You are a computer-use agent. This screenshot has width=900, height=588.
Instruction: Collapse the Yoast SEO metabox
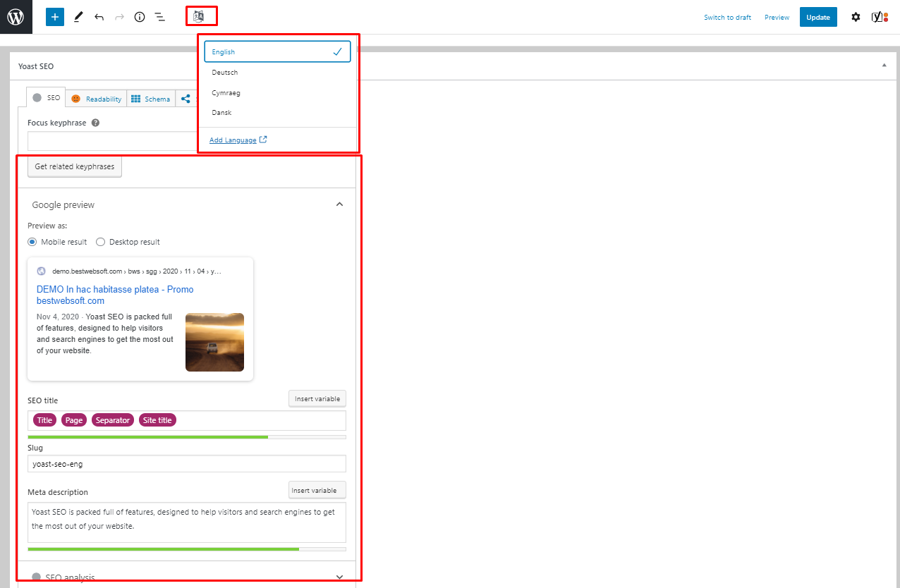884,66
